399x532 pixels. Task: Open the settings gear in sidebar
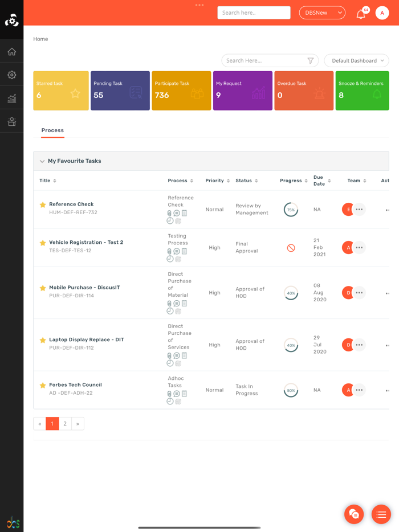(x=12, y=75)
